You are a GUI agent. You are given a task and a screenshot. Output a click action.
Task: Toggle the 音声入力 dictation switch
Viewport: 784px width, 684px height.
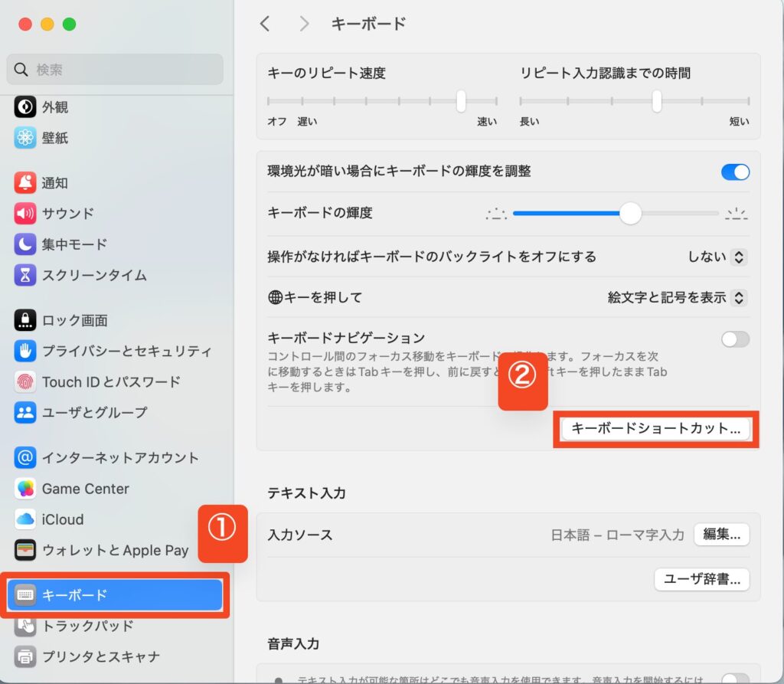tap(735, 679)
